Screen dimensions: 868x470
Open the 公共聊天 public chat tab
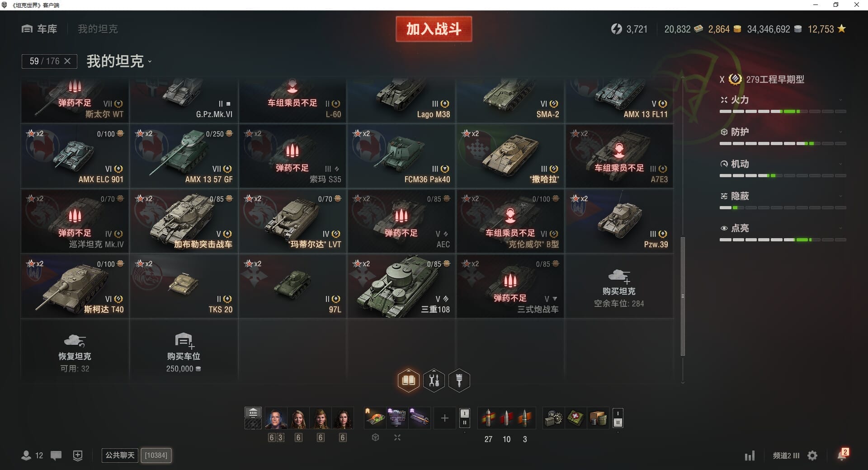(120, 455)
